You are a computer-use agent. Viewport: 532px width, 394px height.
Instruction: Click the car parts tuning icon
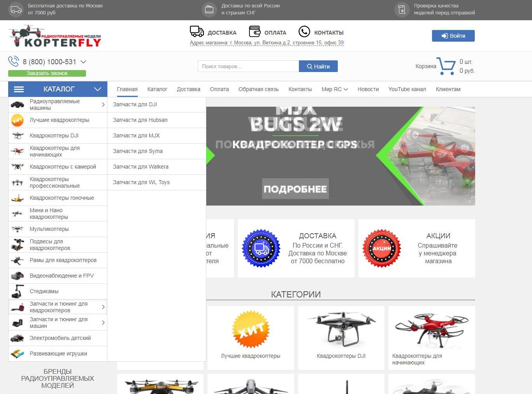tap(18, 323)
